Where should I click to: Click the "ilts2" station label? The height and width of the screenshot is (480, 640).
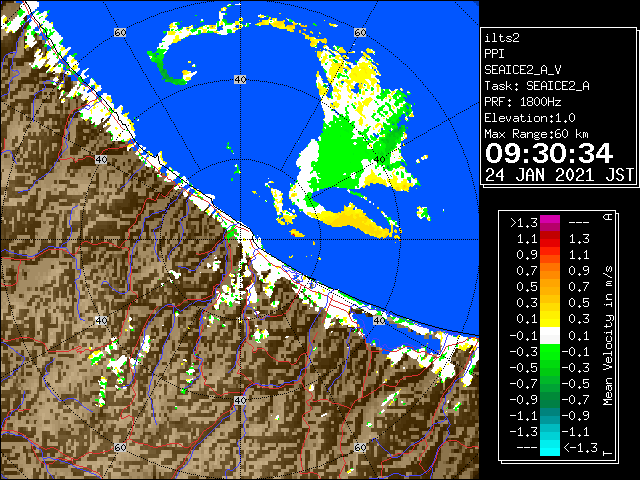(x=502, y=38)
